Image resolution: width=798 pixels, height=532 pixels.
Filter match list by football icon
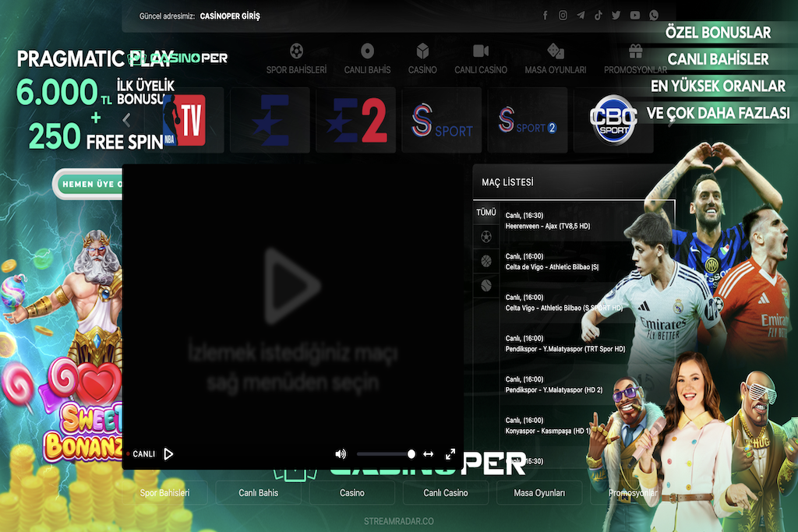tap(486, 237)
